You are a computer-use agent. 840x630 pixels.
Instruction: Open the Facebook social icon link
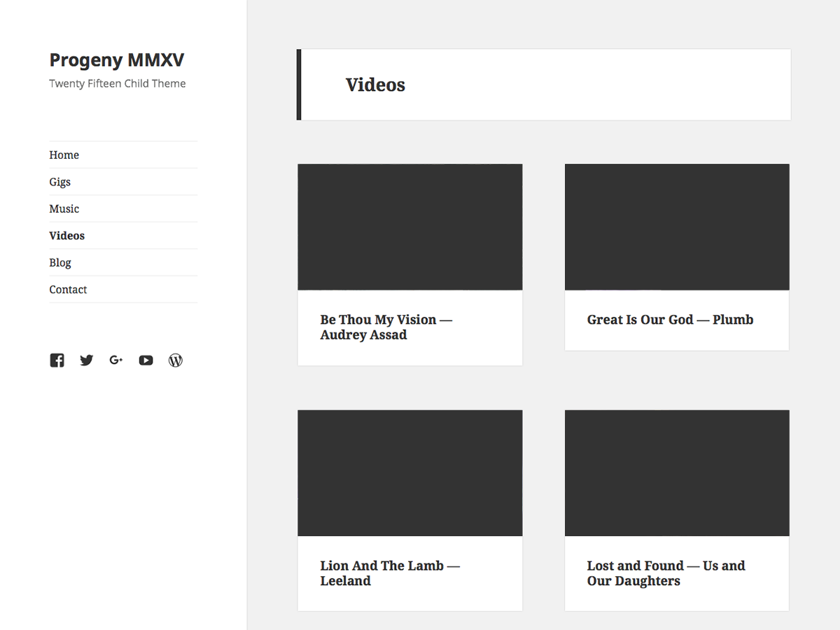(x=57, y=360)
